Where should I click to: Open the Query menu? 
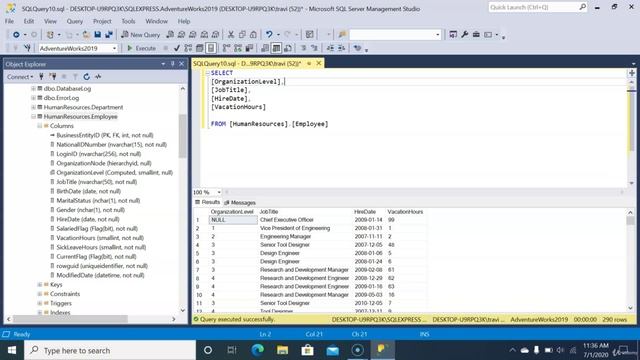(75, 21)
